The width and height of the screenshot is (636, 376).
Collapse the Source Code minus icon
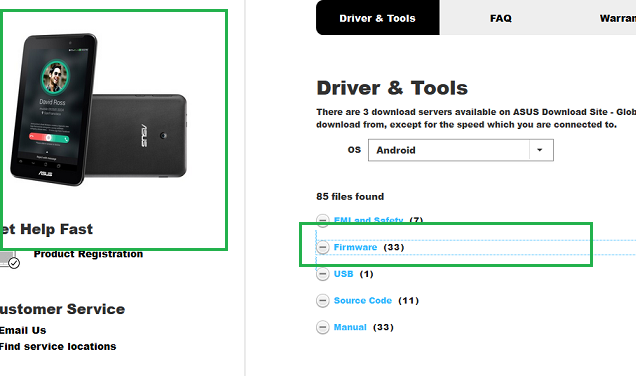tap(322, 301)
